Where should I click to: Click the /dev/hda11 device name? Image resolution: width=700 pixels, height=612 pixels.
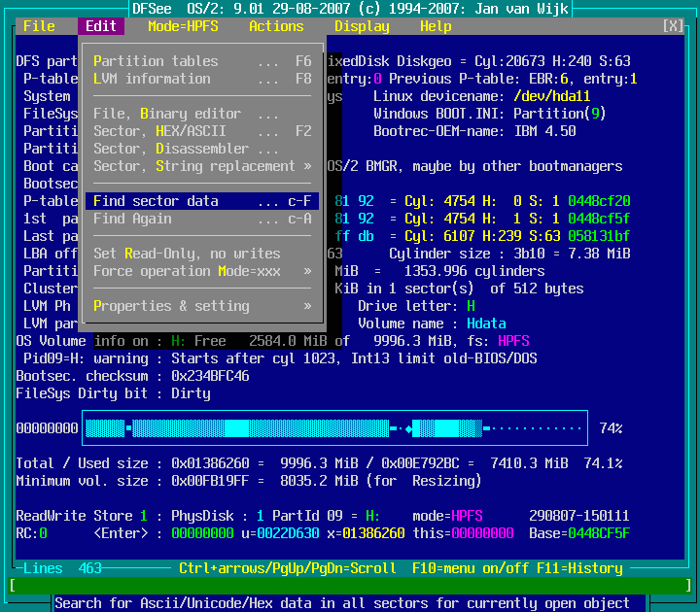pyautogui.click(x=552, y=96)
